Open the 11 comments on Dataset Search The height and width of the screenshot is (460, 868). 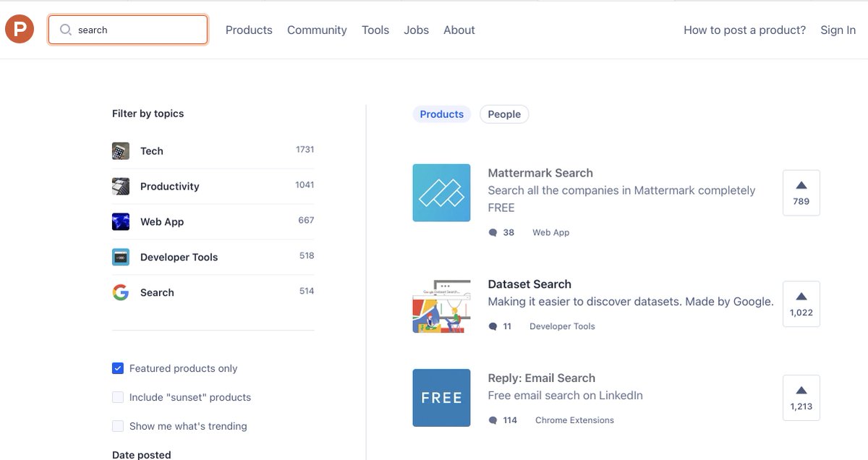click(x=500, y=326)
